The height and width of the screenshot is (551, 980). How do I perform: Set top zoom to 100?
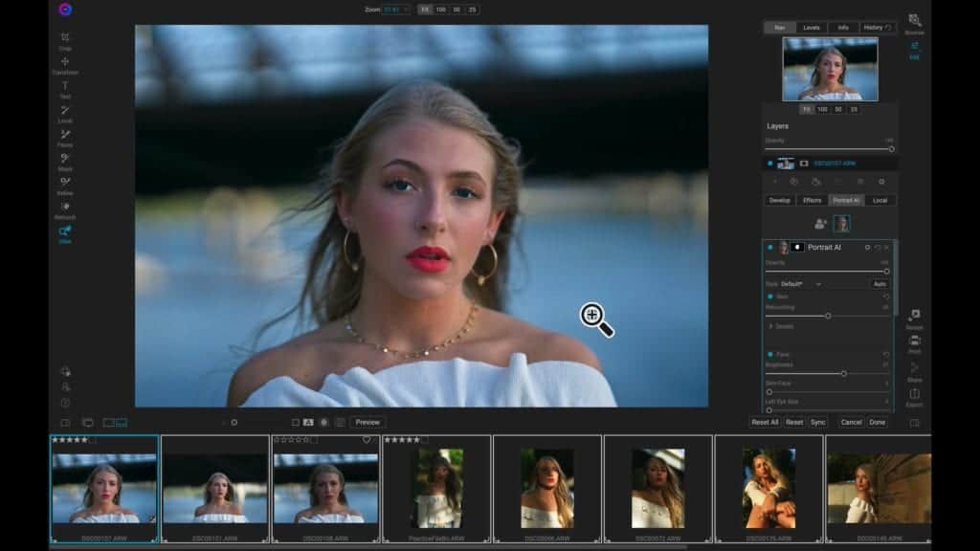pyautogui.click(x=440, y=10)
